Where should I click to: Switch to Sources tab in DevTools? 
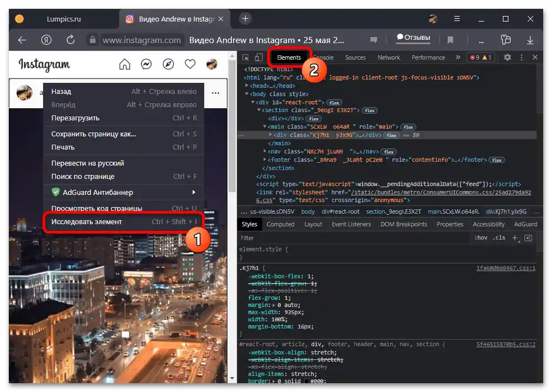(355, 57)
